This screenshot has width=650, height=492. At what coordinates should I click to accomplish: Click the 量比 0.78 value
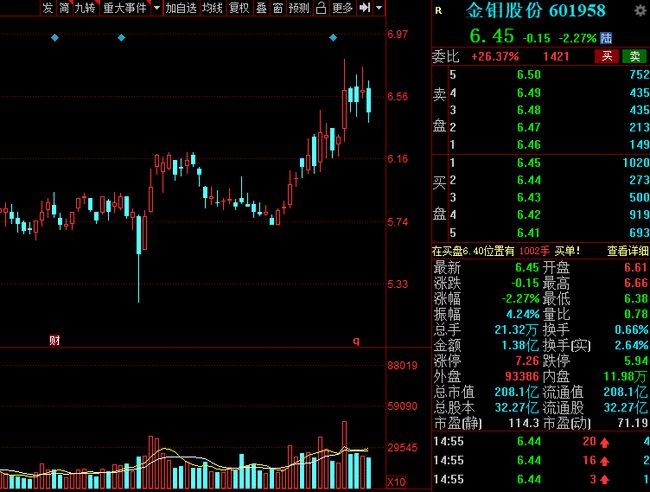click(635, 314)
